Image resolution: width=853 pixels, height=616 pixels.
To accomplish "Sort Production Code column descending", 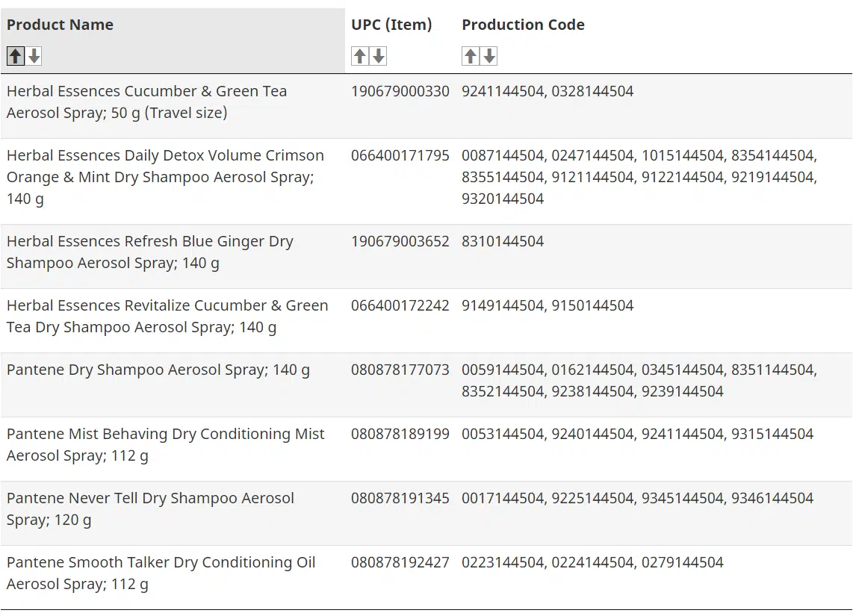I will coord(489,56).
